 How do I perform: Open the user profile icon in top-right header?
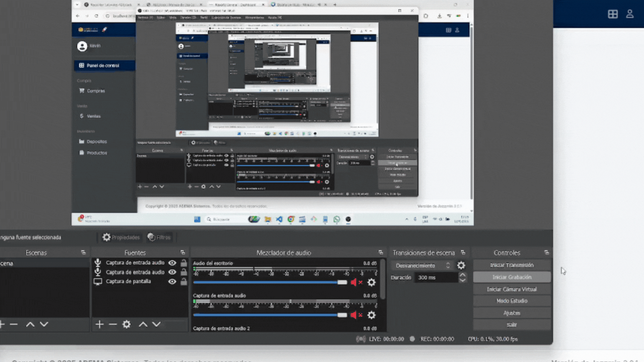coord(630,14)
